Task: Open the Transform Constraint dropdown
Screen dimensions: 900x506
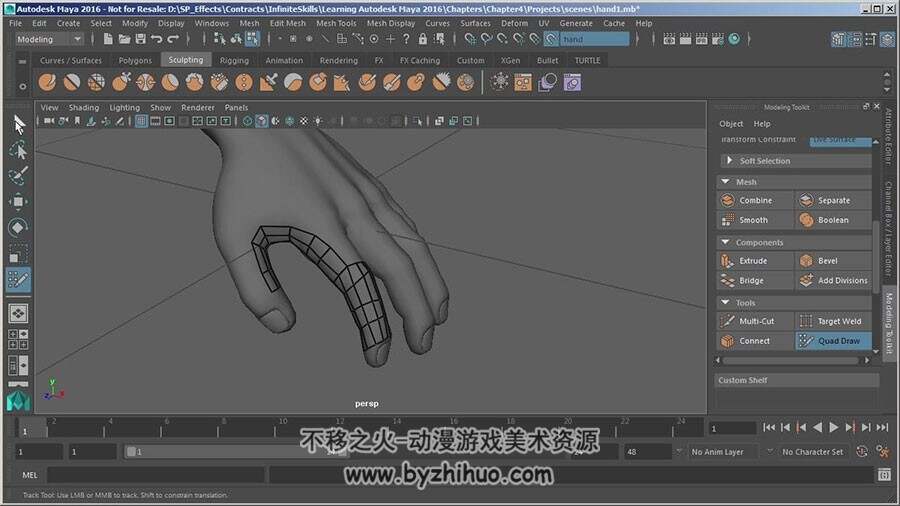Action: point(840,140)
